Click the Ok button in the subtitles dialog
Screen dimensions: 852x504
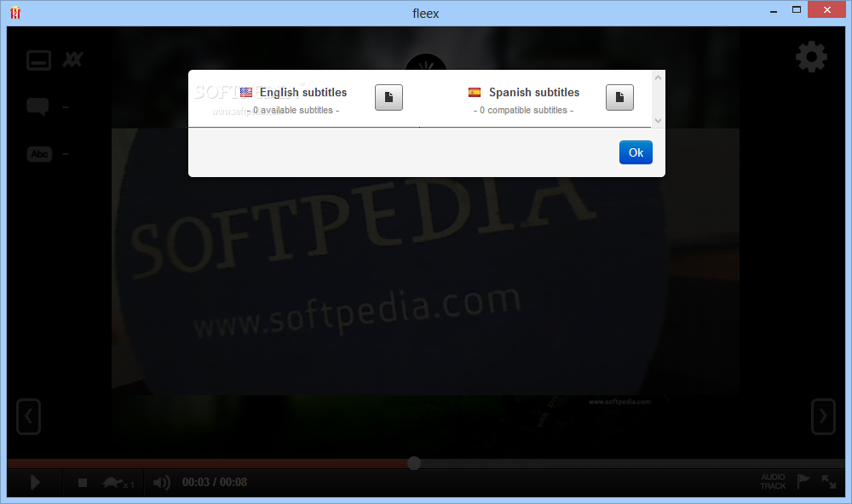pos(636,152)
